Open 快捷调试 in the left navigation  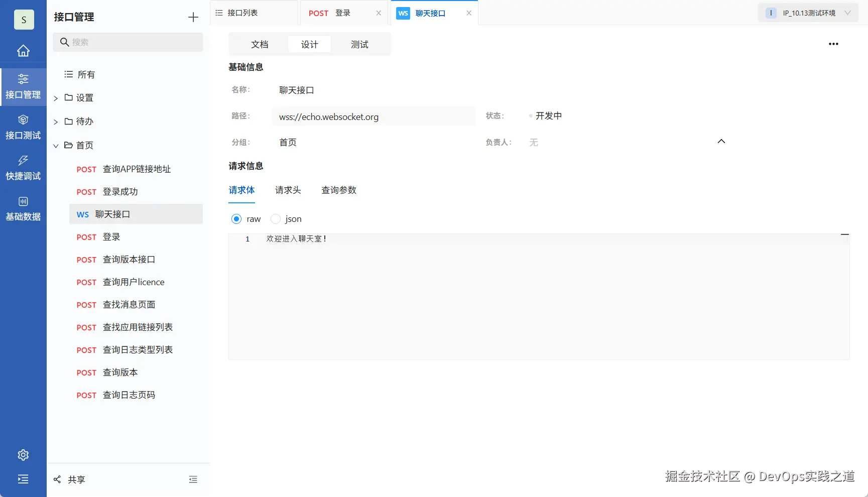[23, 168]
